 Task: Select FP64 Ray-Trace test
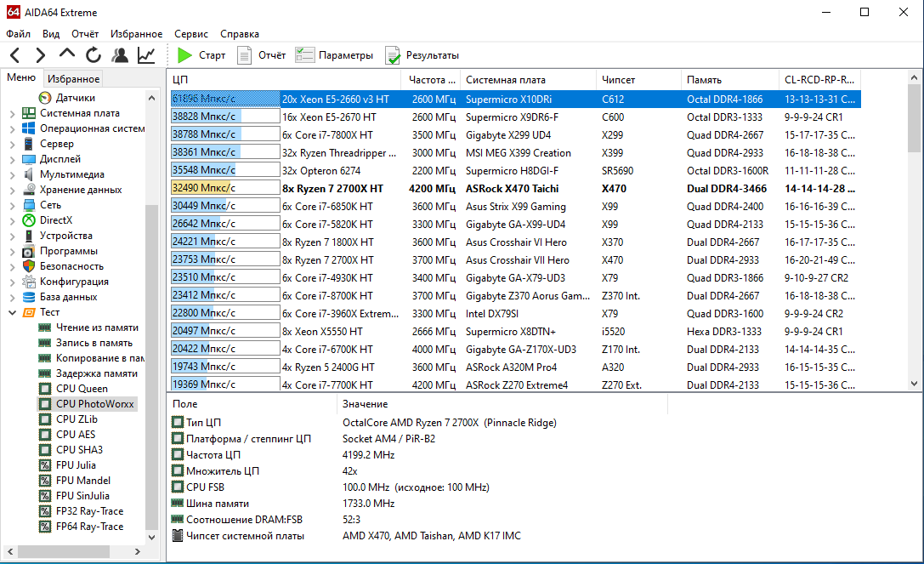click(89, 527)
